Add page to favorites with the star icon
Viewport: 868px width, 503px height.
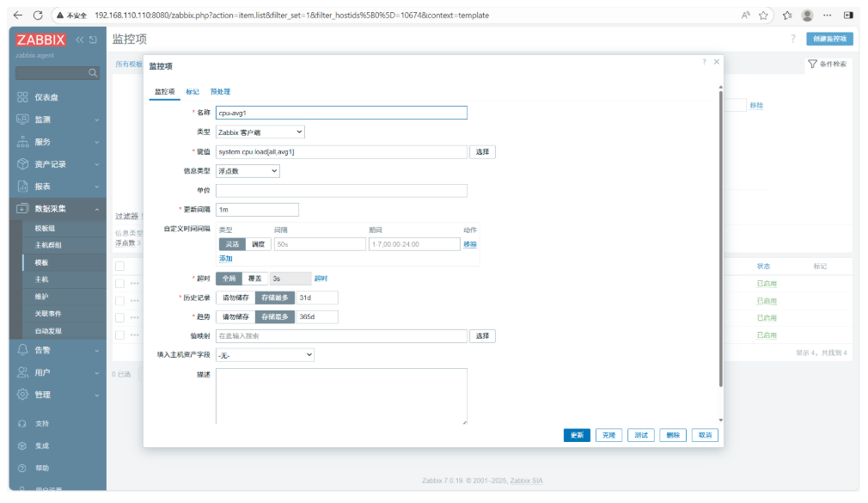pos(763,15)
